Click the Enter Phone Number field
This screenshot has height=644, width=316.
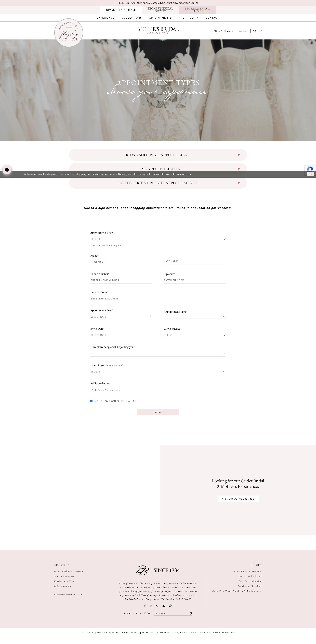point(121,280)
